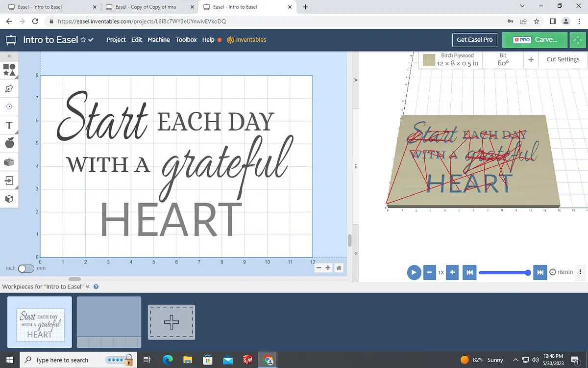Click the Get Easel Pro button
Viewport: 588px width, 368px height.
[x=474, y=40]
